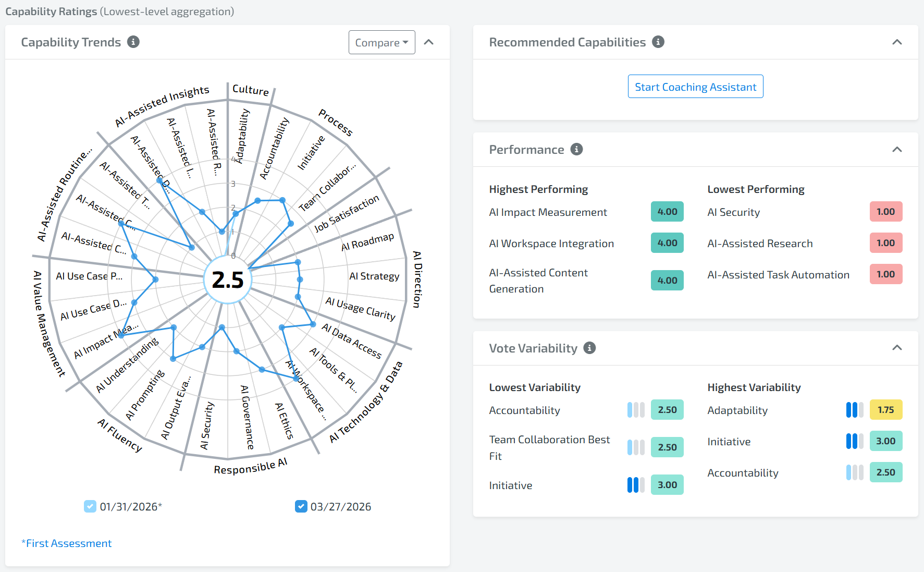The image size is (924, 572).
Task: Collapse the Capability Trends panel
Action: click(x=428, y=42)
